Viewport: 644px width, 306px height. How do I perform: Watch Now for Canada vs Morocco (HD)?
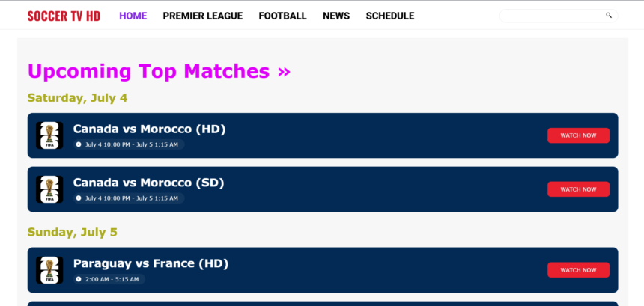pos(578,135)
